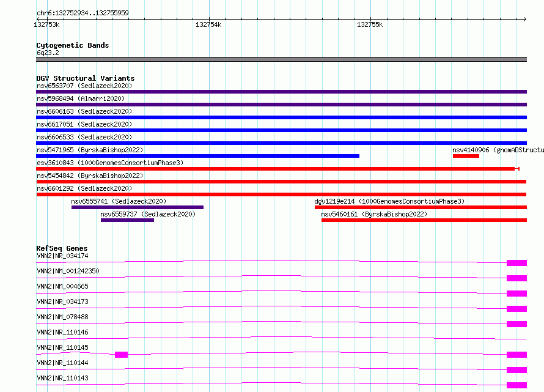The image size is (544, 392).
Task: Open variant dgv1219e214 (1000GenomesConsortiumPhase3) label
Action: [389, 201]
